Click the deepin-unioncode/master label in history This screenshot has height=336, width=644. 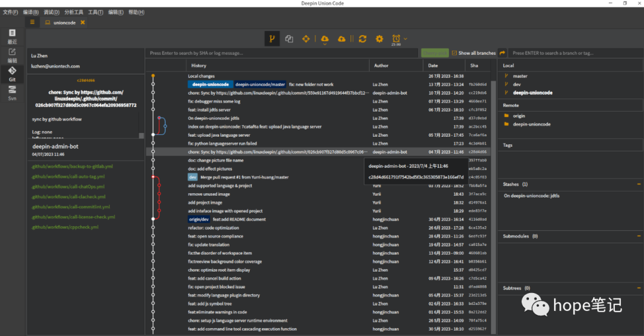(x=260, y=84)
